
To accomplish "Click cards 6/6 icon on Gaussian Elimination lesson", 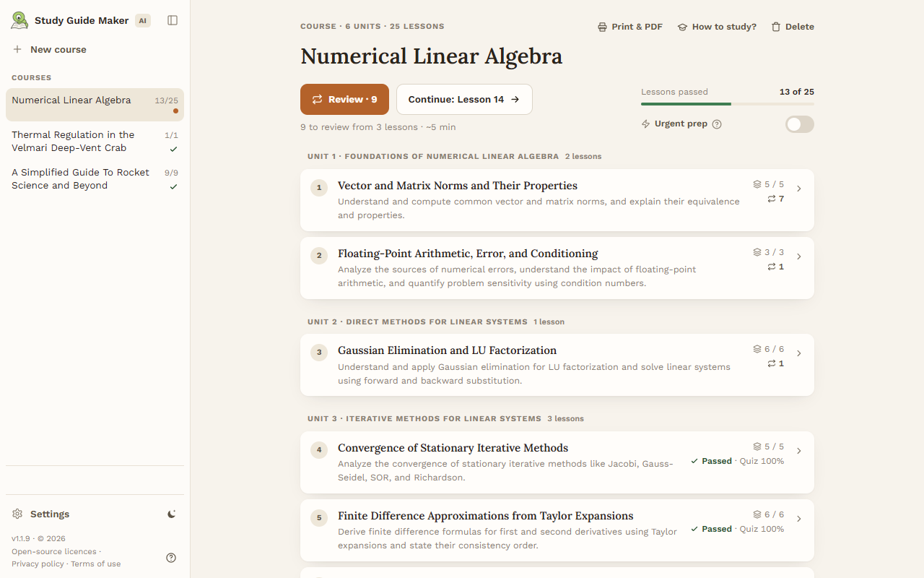I will [x=757, y=349].
